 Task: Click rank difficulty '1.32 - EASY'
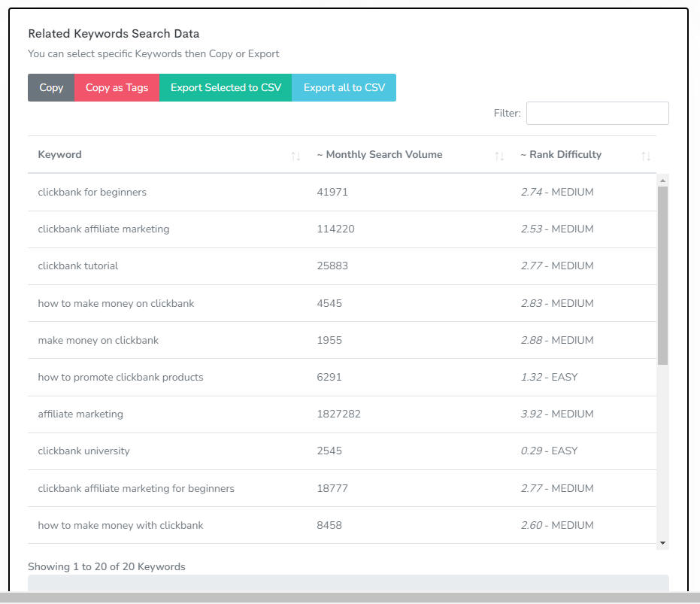[549, 377]
